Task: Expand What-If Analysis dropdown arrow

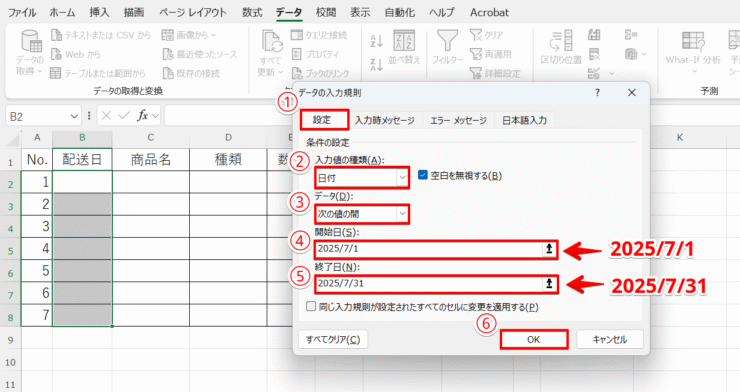Action: (694, 72)
